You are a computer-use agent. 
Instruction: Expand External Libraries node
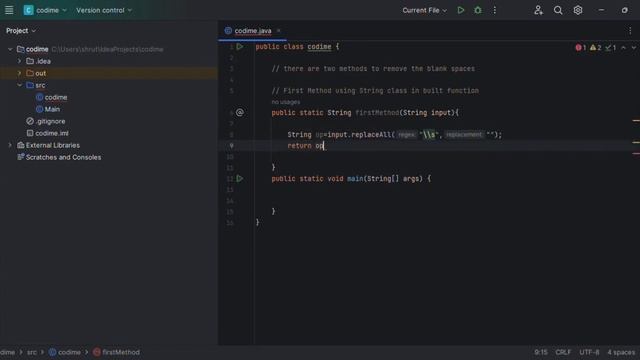(x=10, y=145)
